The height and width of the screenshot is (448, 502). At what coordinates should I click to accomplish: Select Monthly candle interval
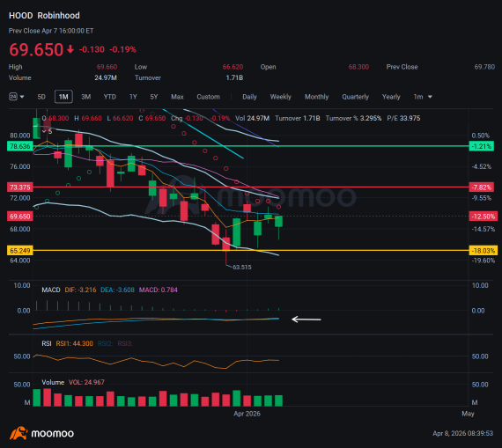[x=317, y=97]
